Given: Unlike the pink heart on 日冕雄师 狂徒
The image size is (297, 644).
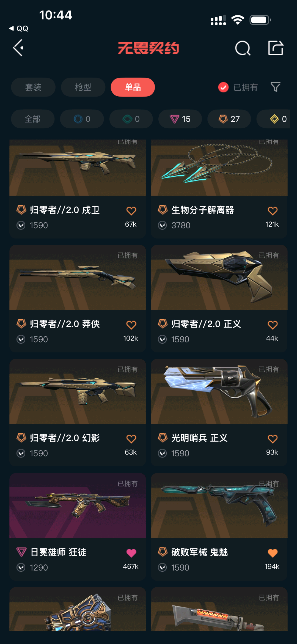Looking at the screenshot, I should (x=131, y=553).
